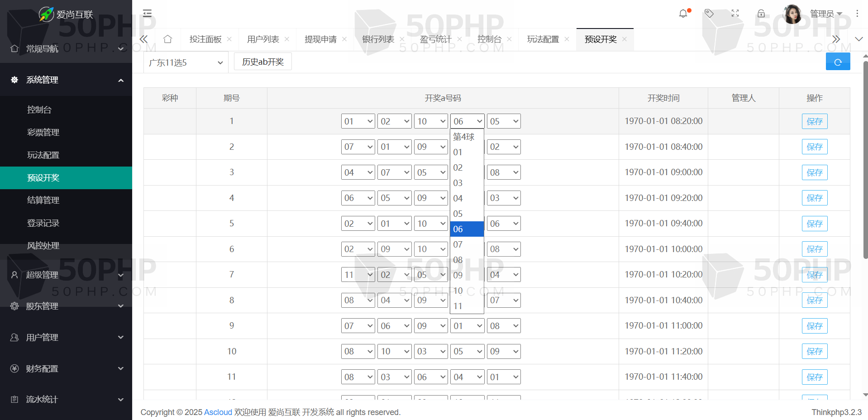
Task: Click the 历史ab开奖 button
Action: click(262, 62)
